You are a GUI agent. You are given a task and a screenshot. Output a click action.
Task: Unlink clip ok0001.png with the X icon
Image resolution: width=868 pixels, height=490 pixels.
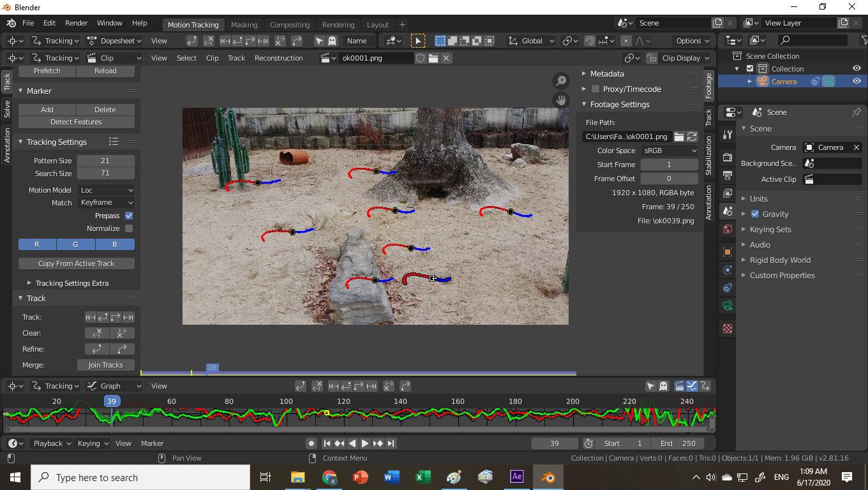coord(446,58)
